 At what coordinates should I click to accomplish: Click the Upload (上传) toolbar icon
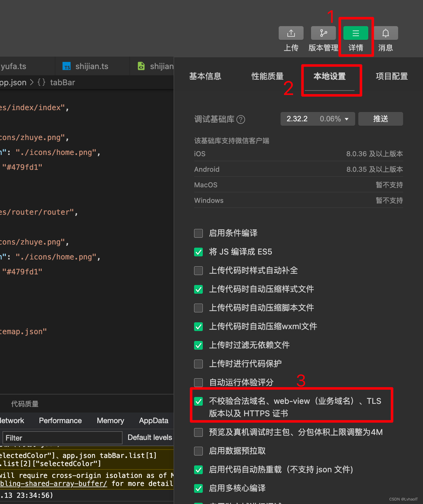click(291, 33)
